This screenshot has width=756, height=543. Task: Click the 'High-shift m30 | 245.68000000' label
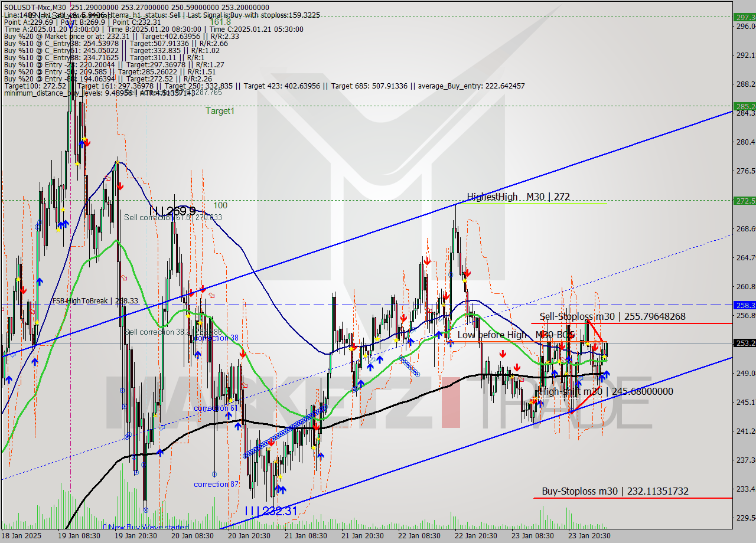pyautogui.click(x=606, y=391)
